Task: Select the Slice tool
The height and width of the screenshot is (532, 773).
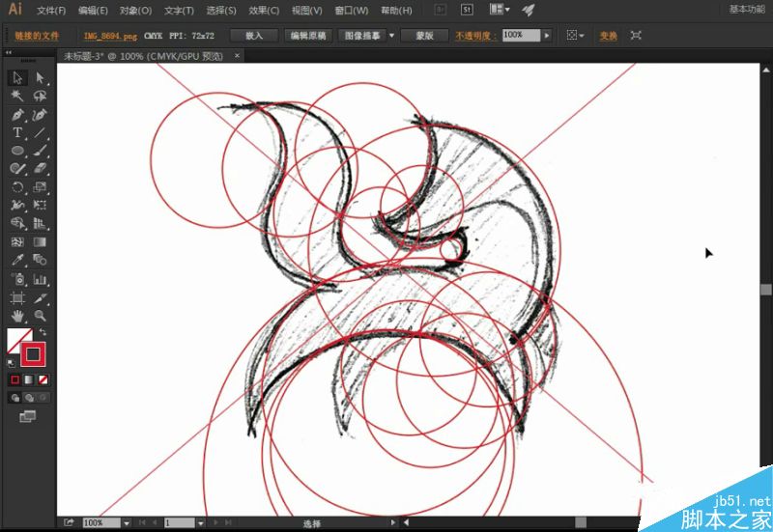Action: tap(40, 297)
